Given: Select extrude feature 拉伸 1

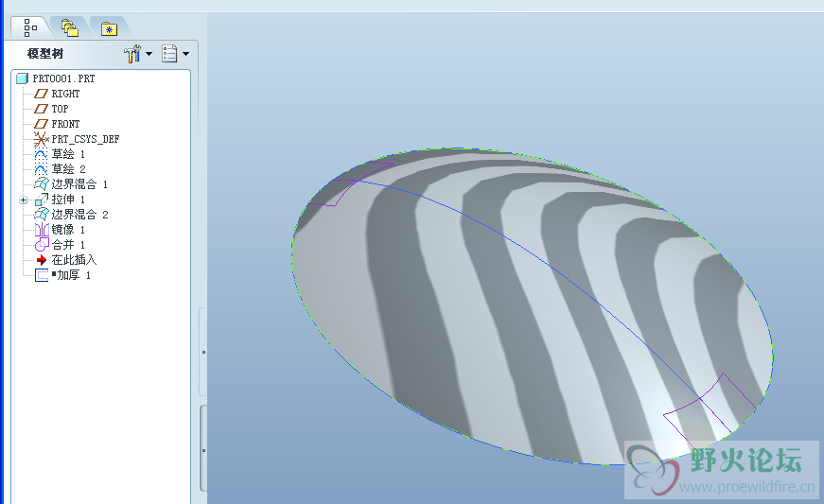Looking at the screenshot, I should point(68,200).
